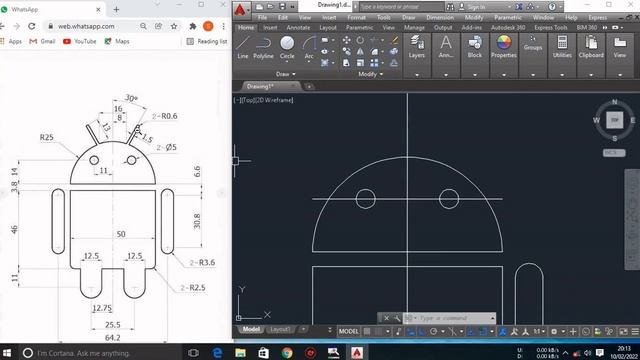Click the Hatch draw tool icon
The image size is (640, 360).
pyautogui.click(x=325, y=63)
